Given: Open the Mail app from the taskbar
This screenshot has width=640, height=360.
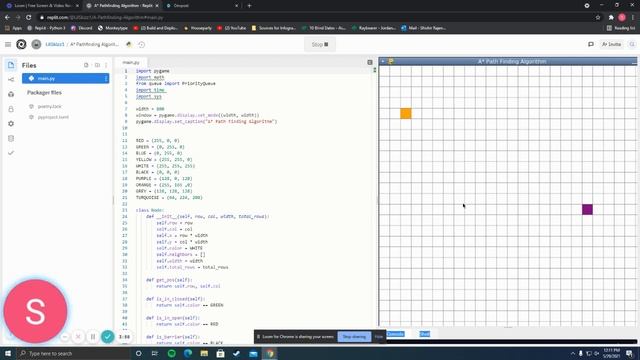Looking at the screenshot, I should click(x=253, y=353).
